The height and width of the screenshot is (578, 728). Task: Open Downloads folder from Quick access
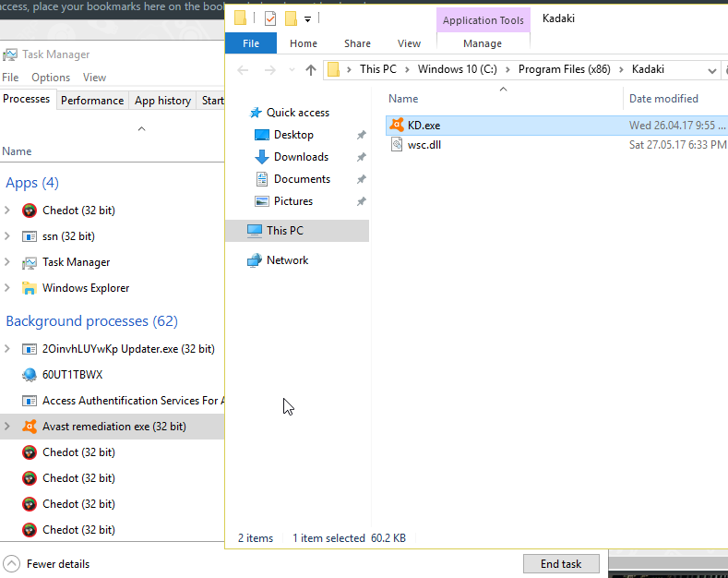coord(301,157)
